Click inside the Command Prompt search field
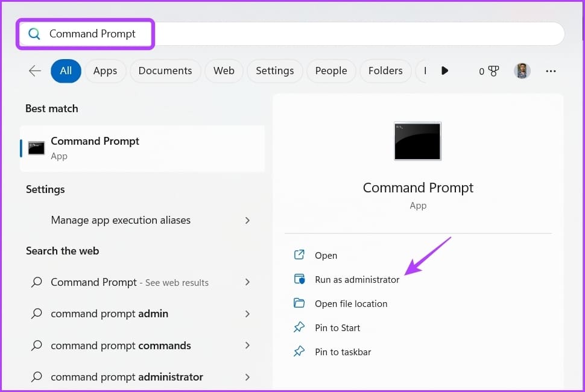Screen dimensions: 585x392 coord(292,34)
